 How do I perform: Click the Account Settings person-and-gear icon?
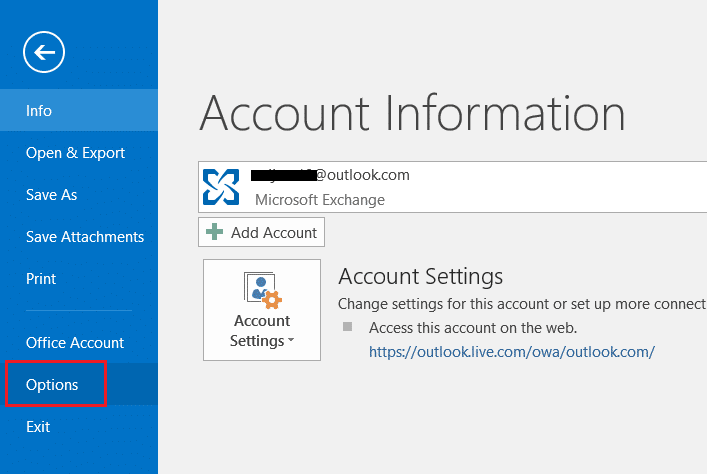(261, 291)
